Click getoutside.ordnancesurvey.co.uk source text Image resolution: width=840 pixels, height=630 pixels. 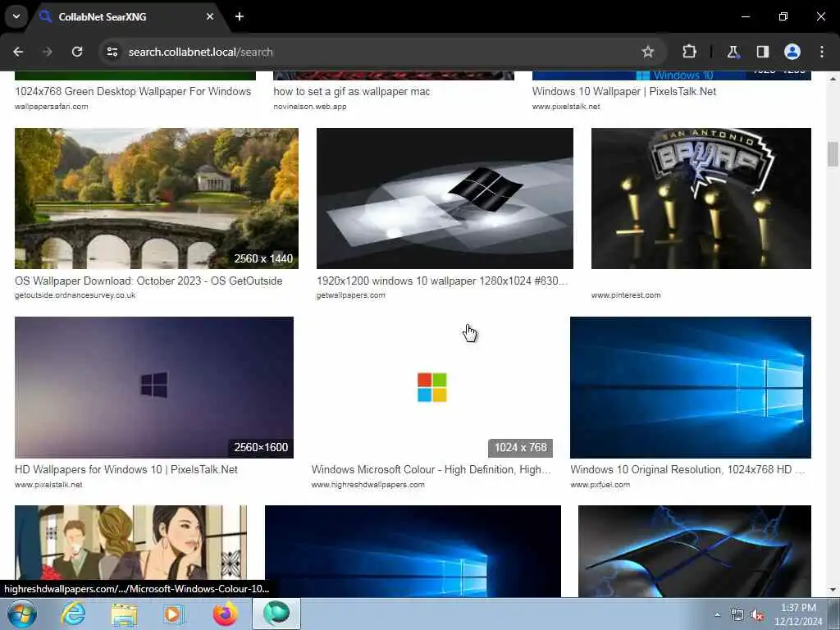[75, 295]
